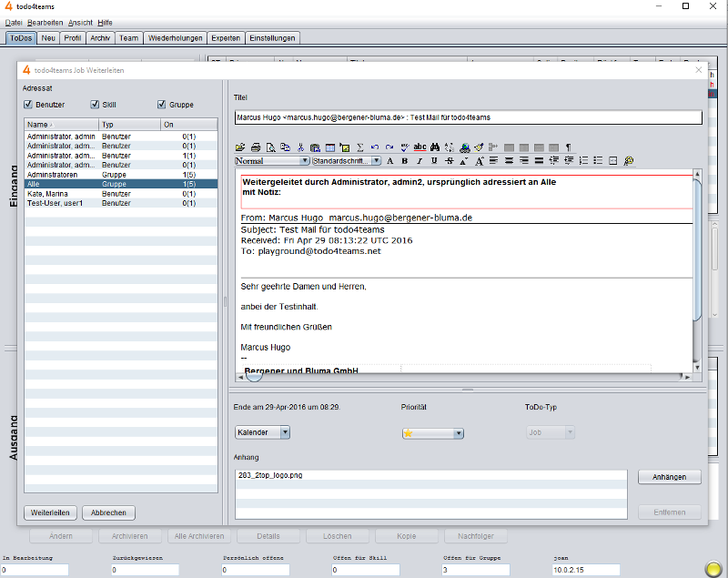Image resolution: width=728 pixels, height=578 pixels.
Task: Click the bulleted list icon
Action: [598, 160]
